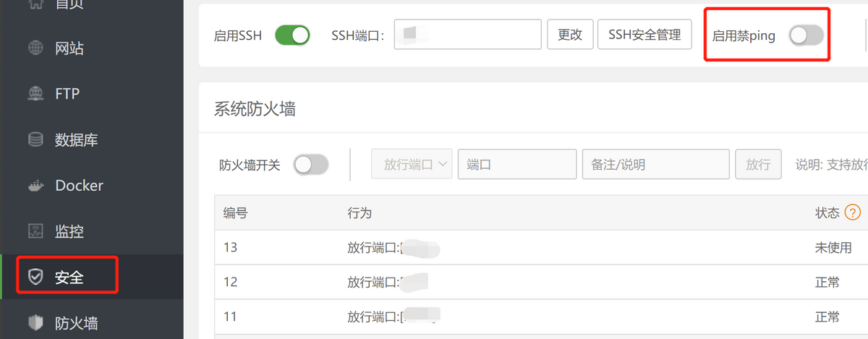
Task: Click the 数据库 database stack icon
Action: coord(35,140)
